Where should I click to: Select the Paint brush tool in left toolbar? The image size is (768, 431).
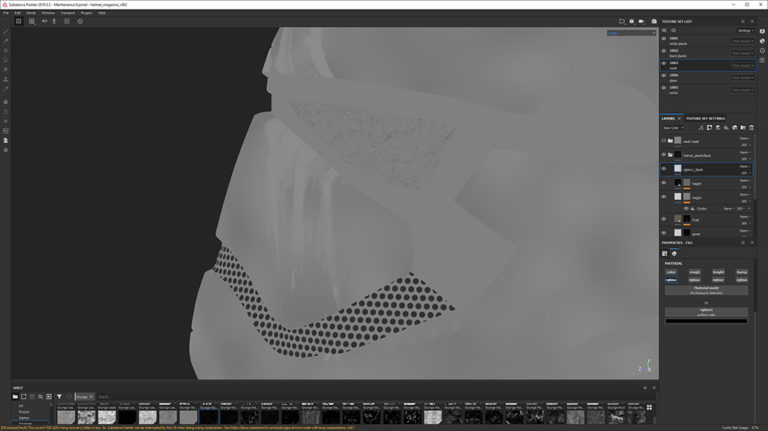click(x=6, y=31)
